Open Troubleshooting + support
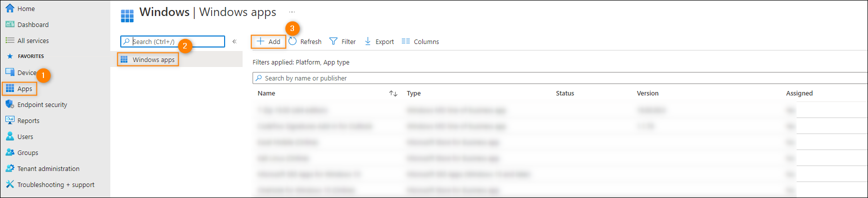 point(56,184)
